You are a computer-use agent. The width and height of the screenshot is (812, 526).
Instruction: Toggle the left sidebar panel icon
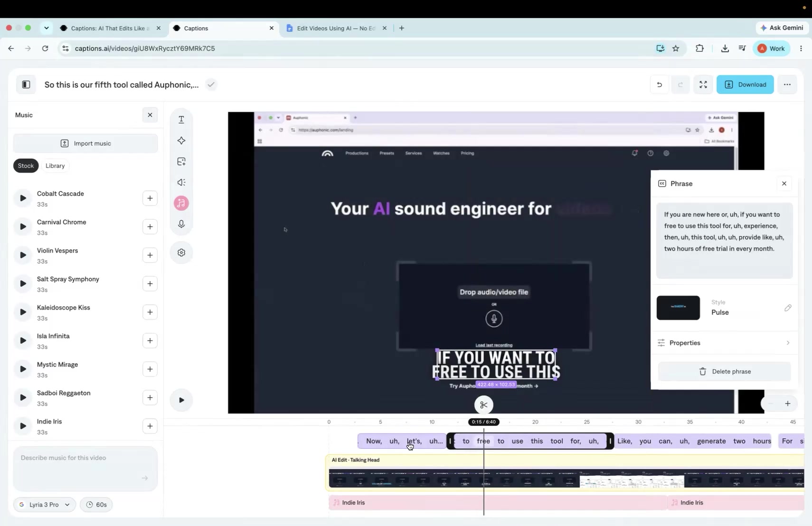click(26, 85)
